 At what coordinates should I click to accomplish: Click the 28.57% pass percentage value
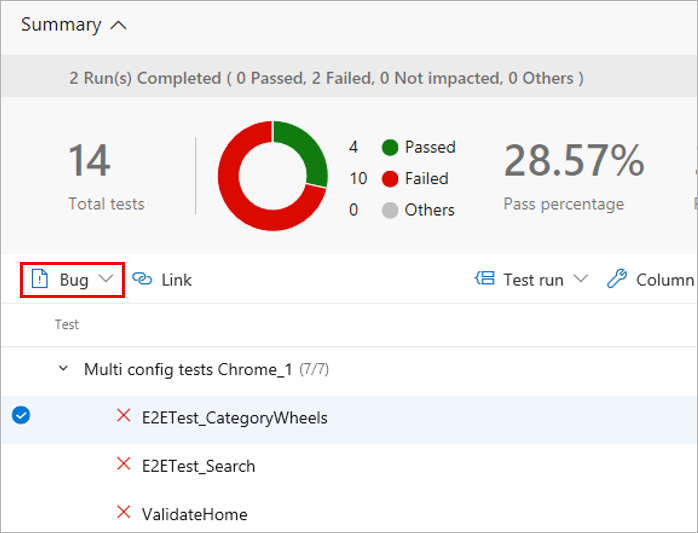574,160
